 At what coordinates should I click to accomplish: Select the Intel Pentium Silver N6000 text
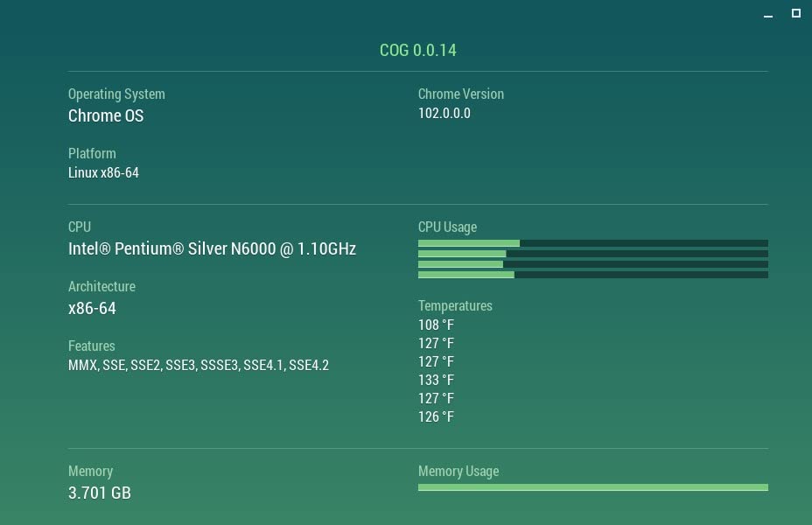click(213, 249)
